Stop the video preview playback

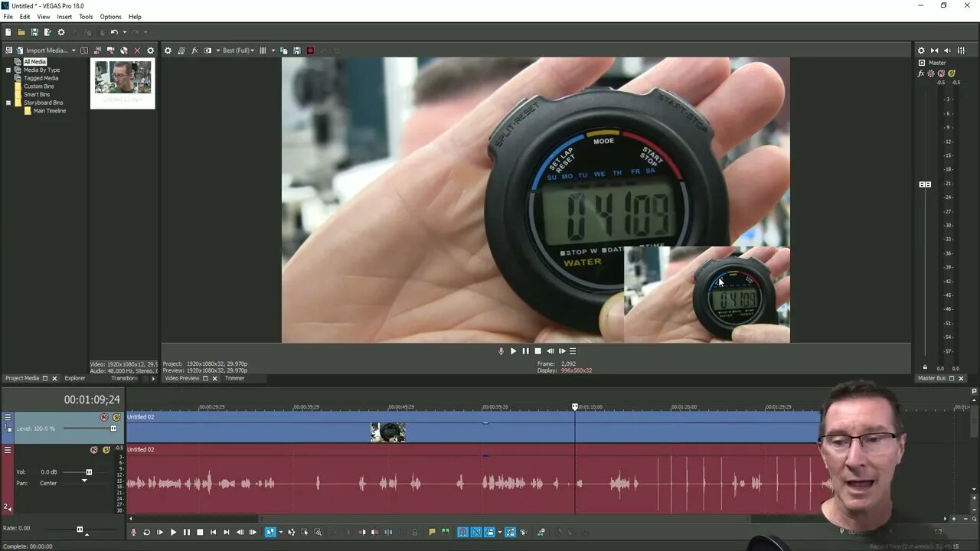[537, 351]
